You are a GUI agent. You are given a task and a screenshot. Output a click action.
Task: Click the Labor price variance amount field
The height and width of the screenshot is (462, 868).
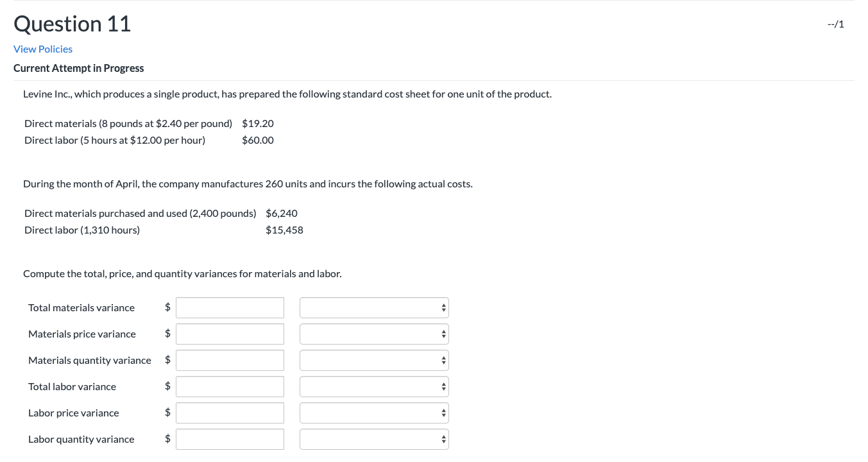(230, 413)
